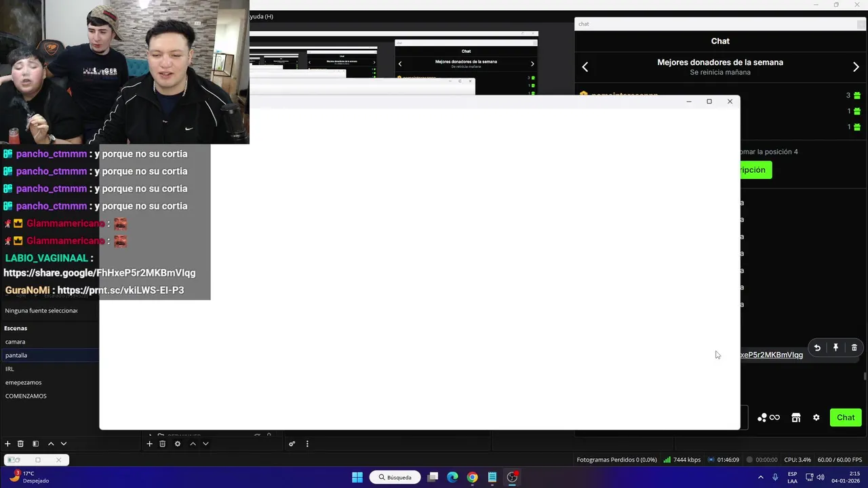The width and height of the screenshot is (868, 488).
Task: Click Mejores donadores de la semana heading
Action: [720, 62]
